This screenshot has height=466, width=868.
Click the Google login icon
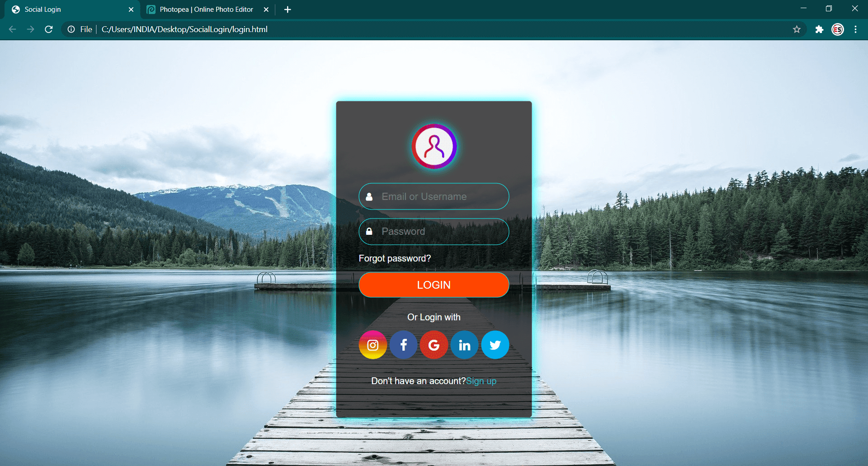[434, 345]
